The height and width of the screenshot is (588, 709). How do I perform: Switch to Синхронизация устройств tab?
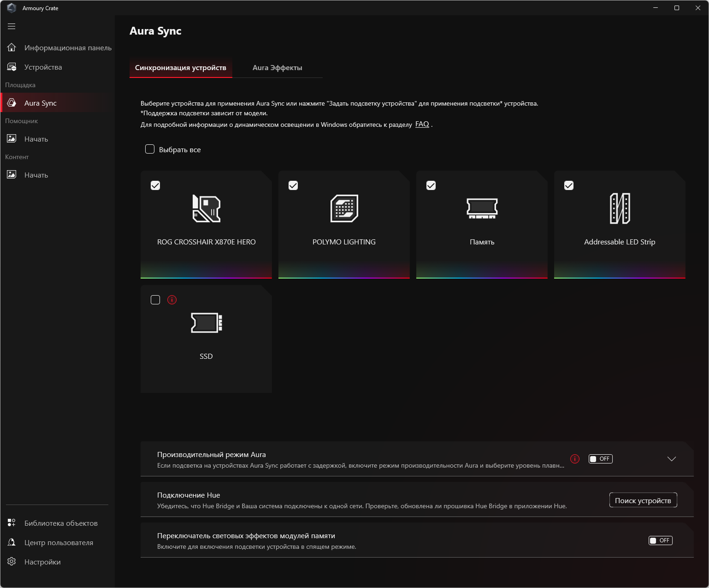pyautogui.click(x=181, y=68)
